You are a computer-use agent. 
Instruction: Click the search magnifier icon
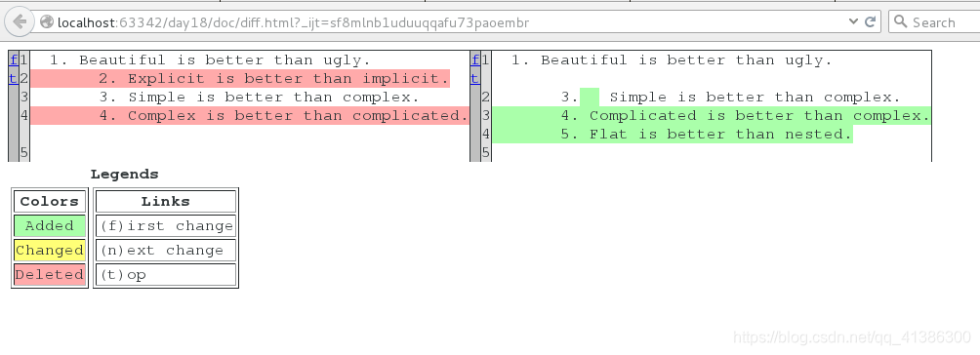tap(900, 21)
